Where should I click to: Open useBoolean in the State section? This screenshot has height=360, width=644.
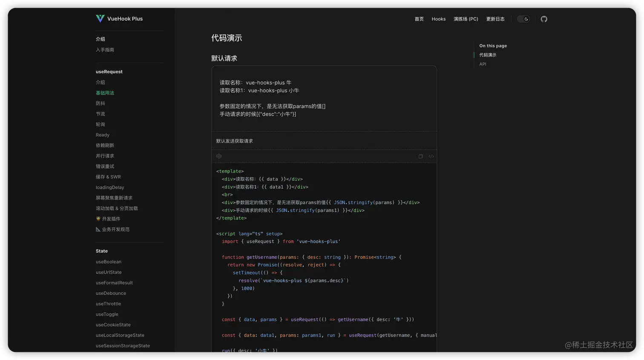point(109,262)
